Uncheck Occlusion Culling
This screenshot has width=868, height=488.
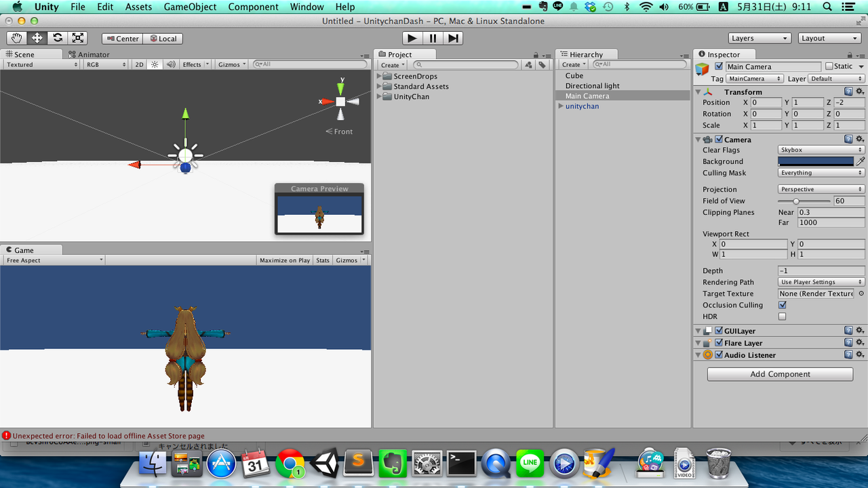782,305
